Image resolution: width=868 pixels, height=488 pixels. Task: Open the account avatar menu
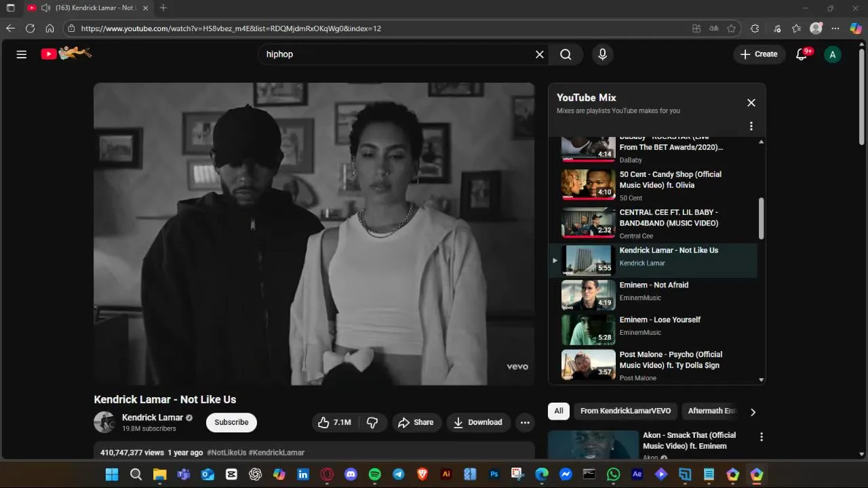click(832, 54)
